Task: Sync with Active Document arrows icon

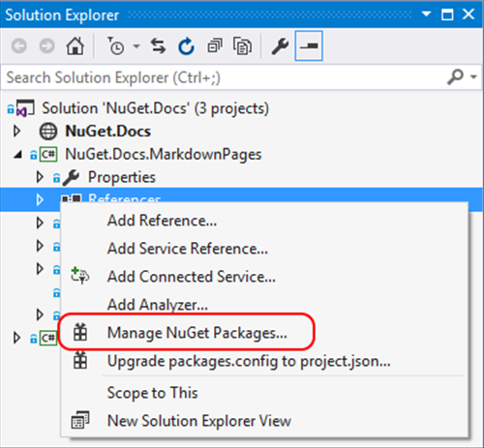Action: 158,46
